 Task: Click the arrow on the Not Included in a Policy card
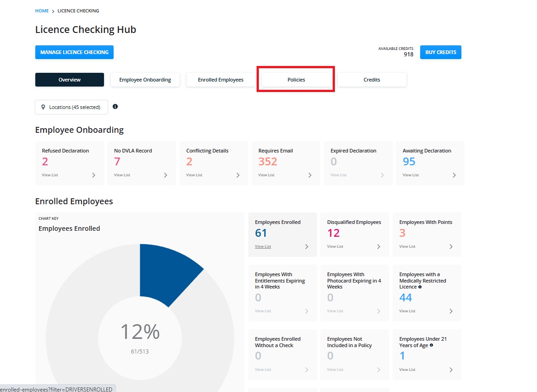point(378,370)
